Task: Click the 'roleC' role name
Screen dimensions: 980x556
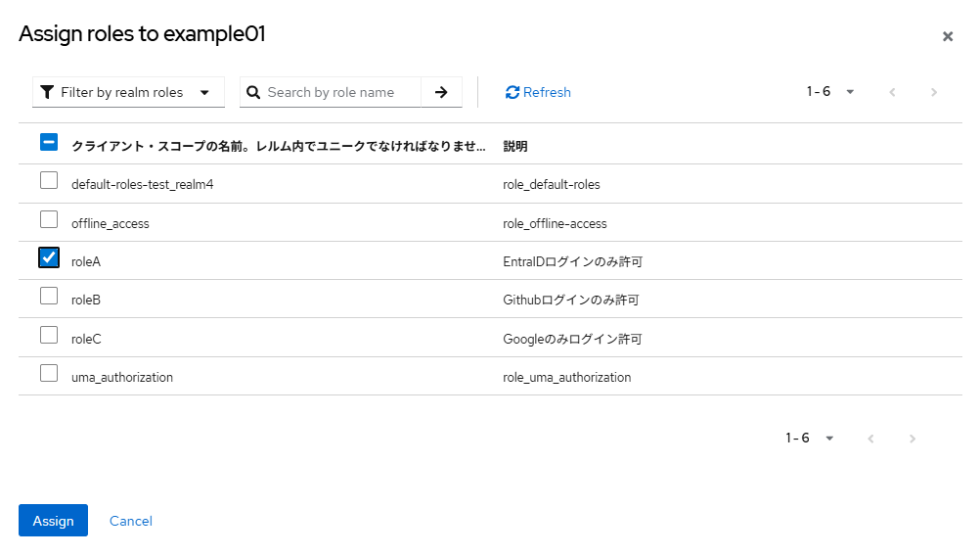Action: (x=86, y=339)
